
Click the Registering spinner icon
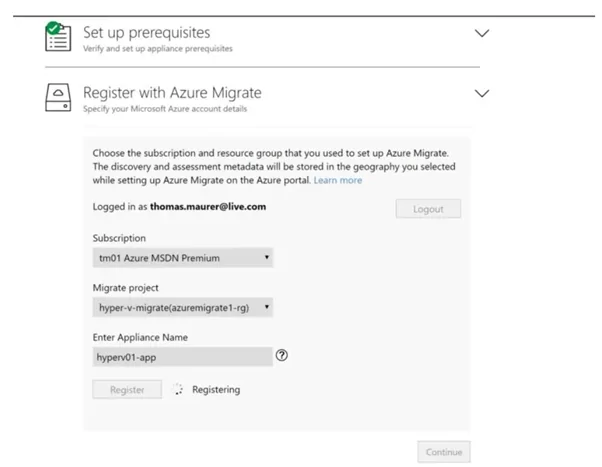(177, 389)
